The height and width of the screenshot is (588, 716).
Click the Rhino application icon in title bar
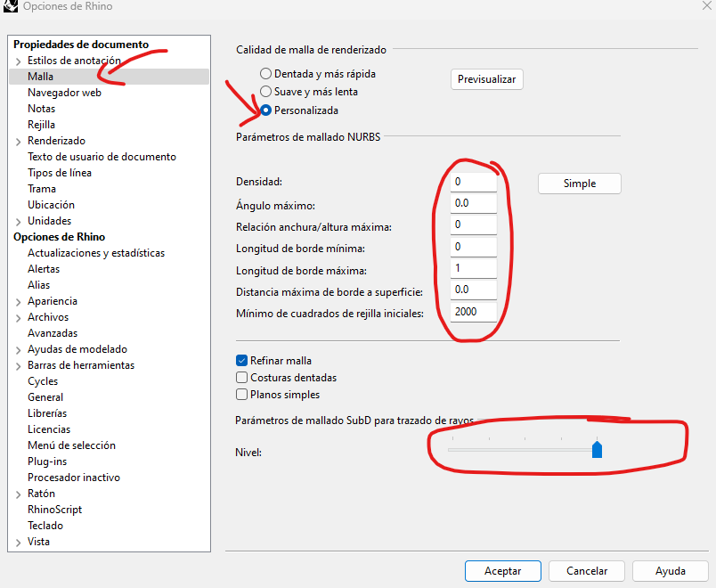(x=10, y=5)
